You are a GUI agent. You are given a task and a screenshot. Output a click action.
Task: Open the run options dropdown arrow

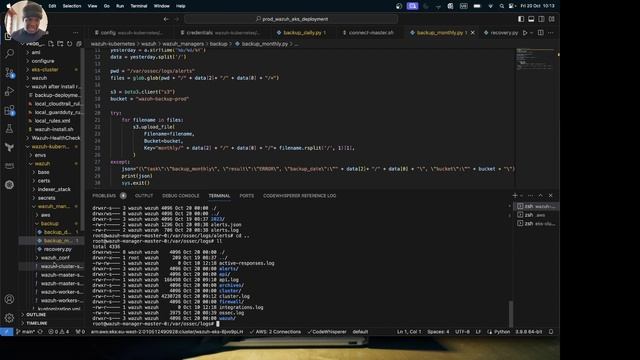tap(532, 33)
